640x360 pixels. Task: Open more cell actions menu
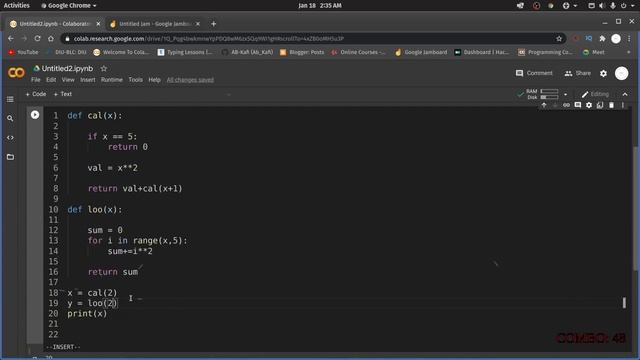coord(622,105)
